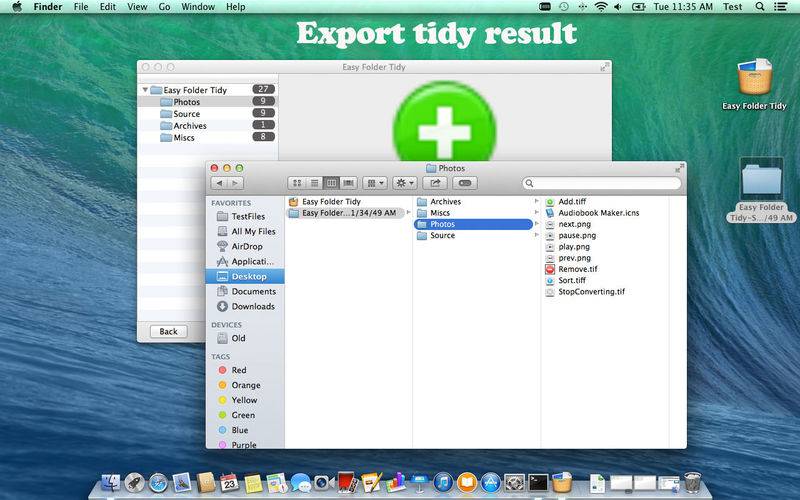The image size is (800, 500).
Task: Open Notification Center icon
Action: (x=781, y=7)
